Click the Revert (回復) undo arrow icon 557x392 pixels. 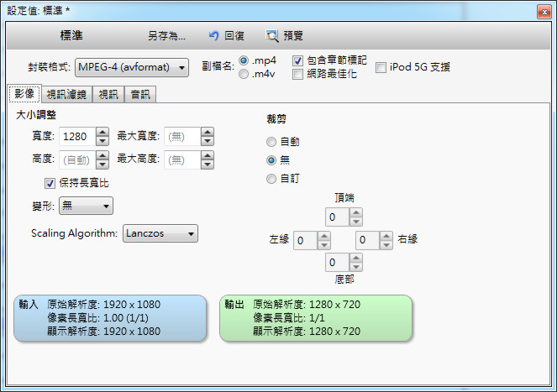[214, 35]
